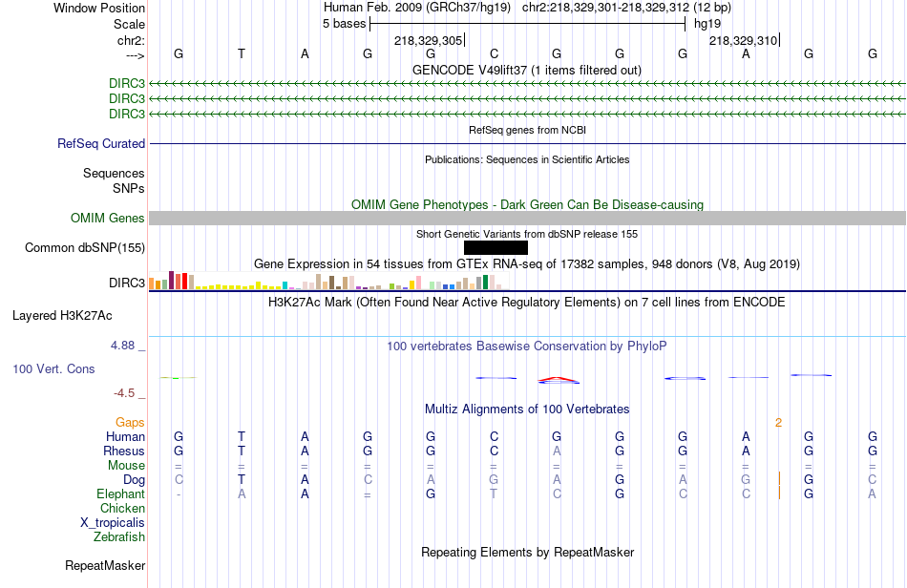Click the hg19 label beside the scale bar

coord(707,24)
